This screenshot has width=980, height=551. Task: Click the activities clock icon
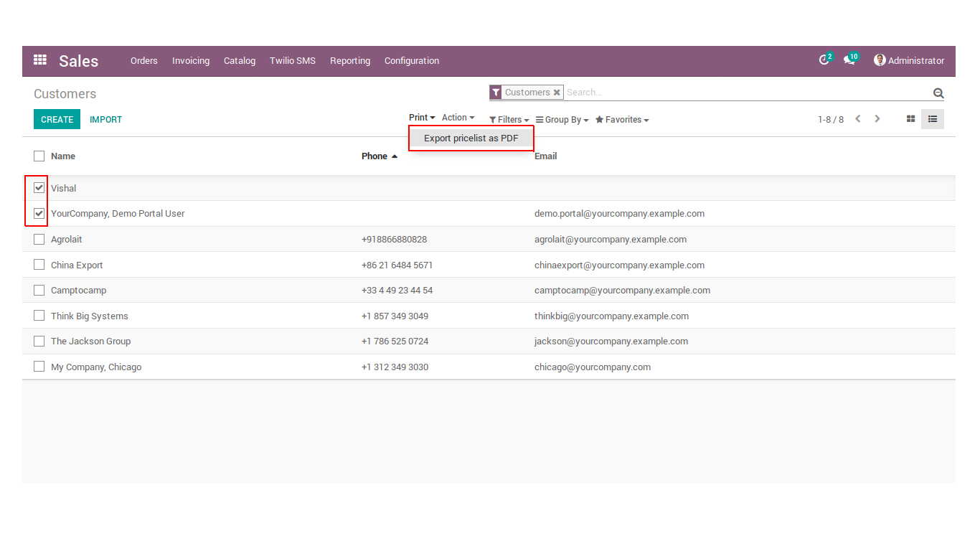pos(824,60)
